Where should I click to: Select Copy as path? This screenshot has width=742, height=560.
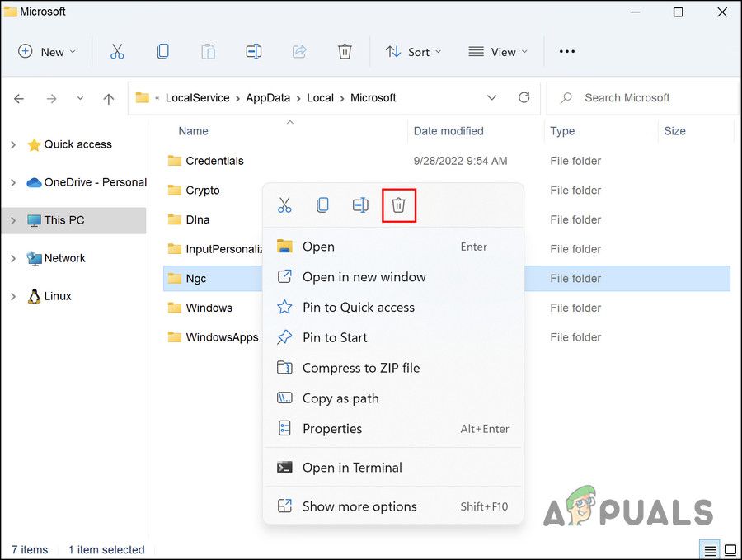(x=393, y=398)
